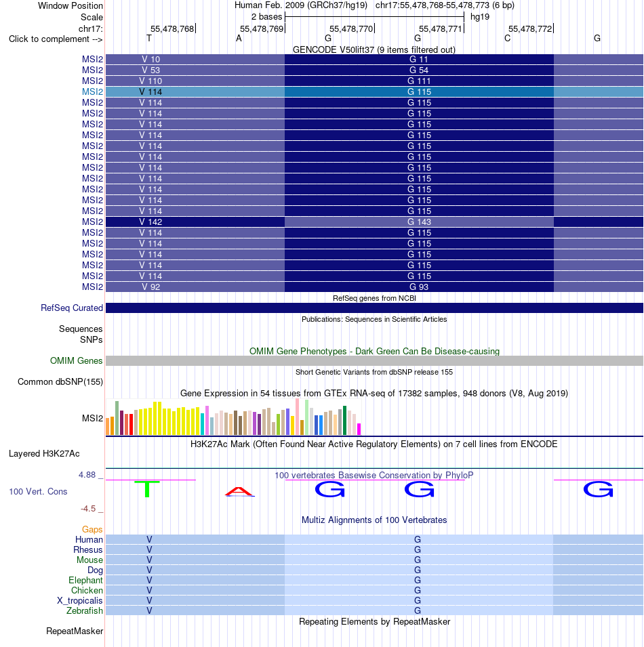Open Publications: Sequences in Scientific Articles title

click(x=374, y=319)
